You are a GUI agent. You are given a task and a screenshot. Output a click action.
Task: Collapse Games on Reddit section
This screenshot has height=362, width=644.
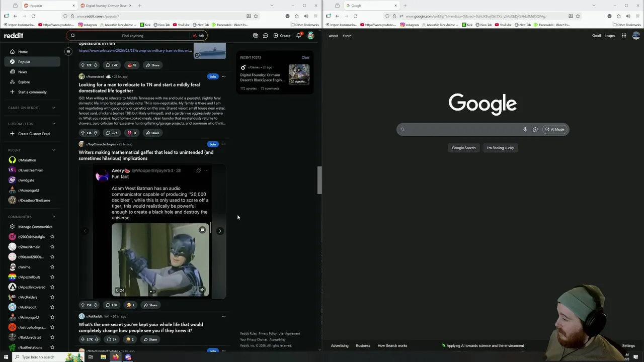(54, 108)
